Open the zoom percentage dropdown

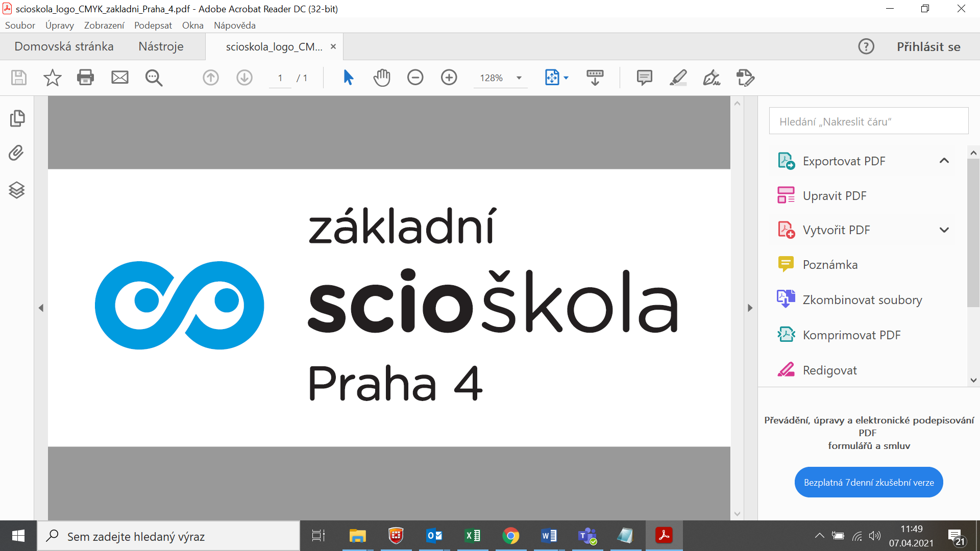[519, 78]
